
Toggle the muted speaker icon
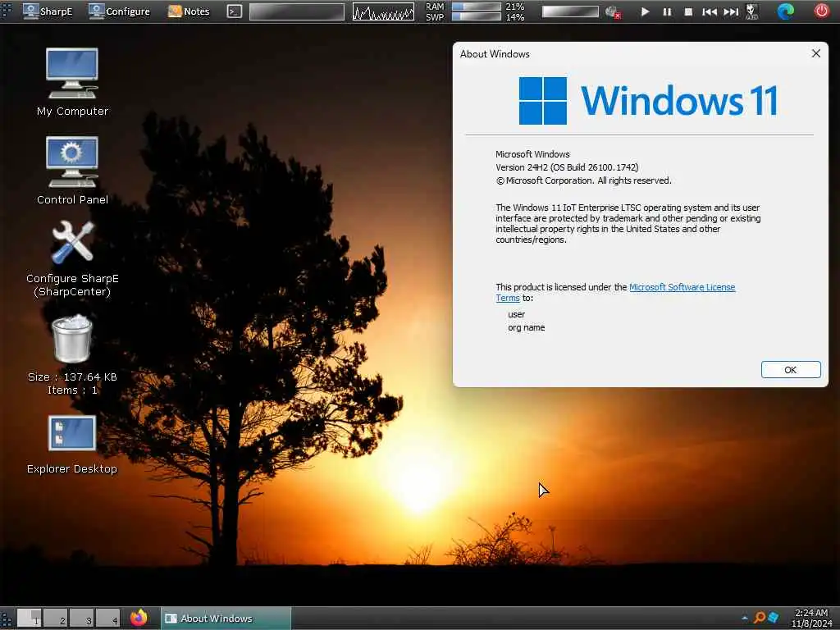[x=612, y=11]
